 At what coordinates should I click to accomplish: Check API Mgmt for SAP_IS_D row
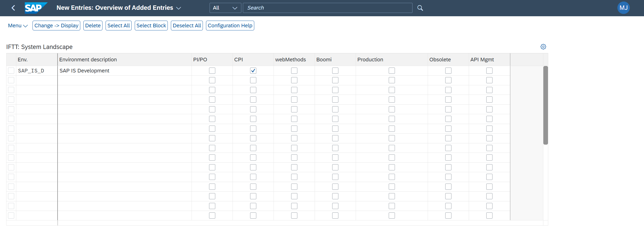tap(489, 71)
